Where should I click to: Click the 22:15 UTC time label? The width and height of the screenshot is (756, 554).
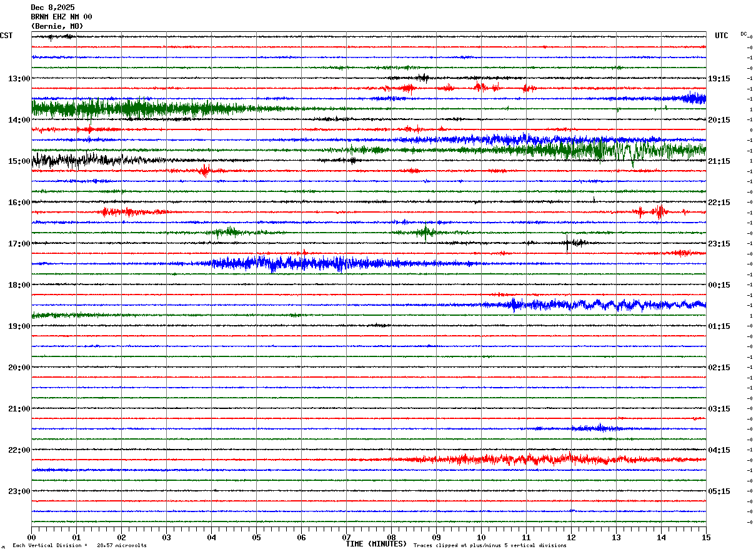pos(719,203)
